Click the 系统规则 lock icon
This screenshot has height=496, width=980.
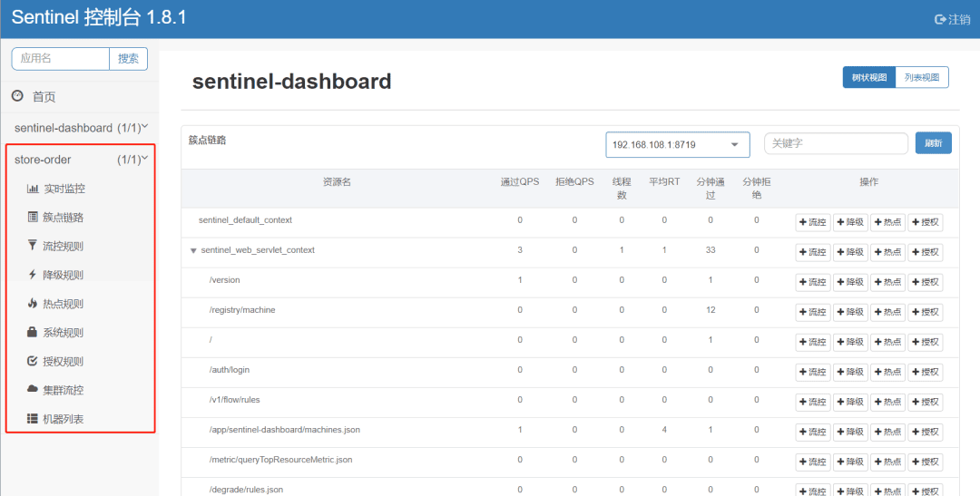tap(34, 333)
